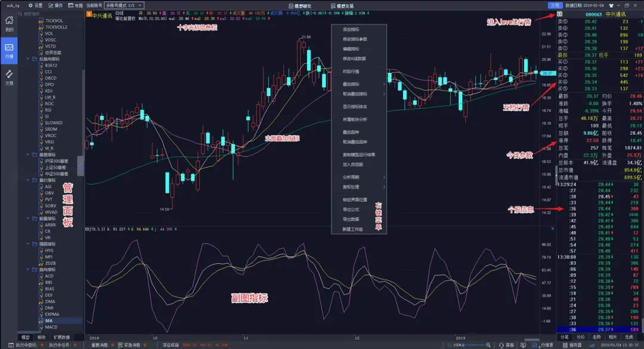Open 设置 gear icon in top bar
This screenshot has height=349, width=644.
point(31,5)
